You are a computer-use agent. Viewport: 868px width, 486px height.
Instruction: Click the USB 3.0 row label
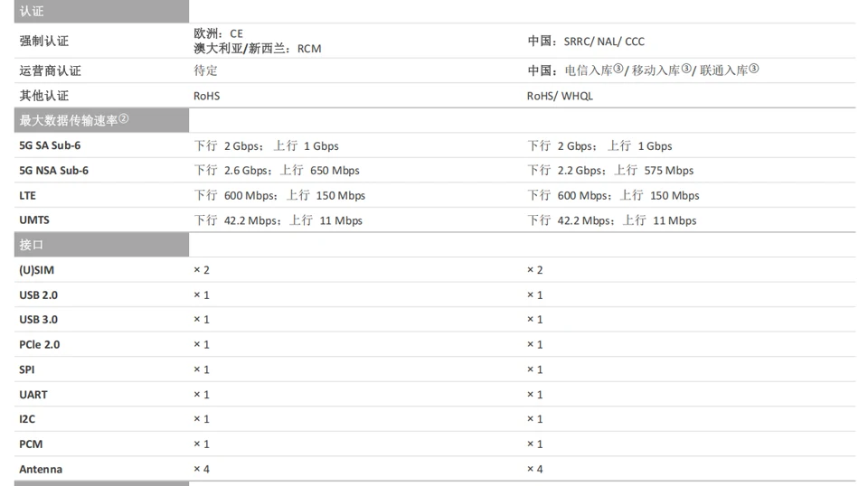point(39,320)
